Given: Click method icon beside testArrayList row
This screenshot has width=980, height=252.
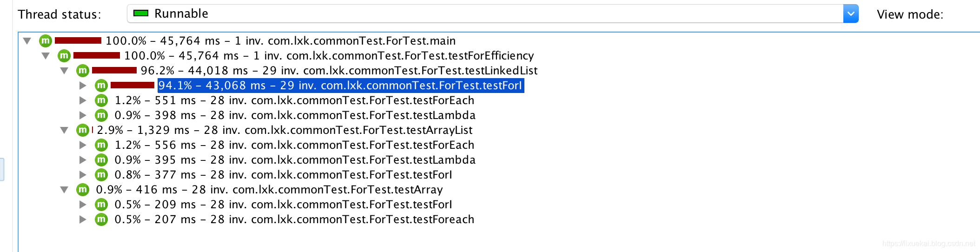Looking at the screenshot, I should click(82, 130).
